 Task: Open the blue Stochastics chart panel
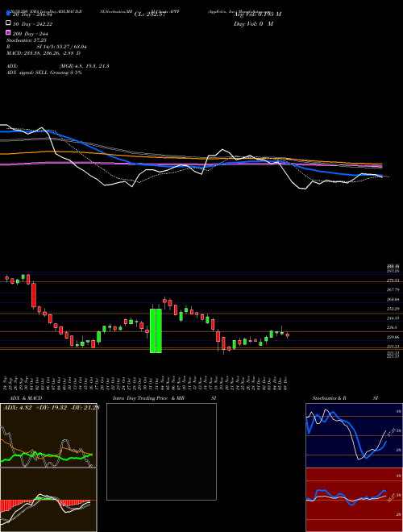click(354, 435)
